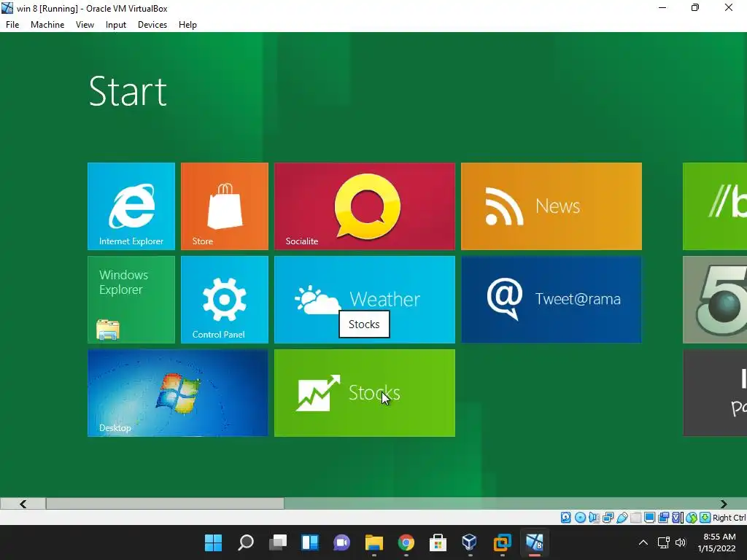Click the Right Ctrl host key label

pos(729,518)
